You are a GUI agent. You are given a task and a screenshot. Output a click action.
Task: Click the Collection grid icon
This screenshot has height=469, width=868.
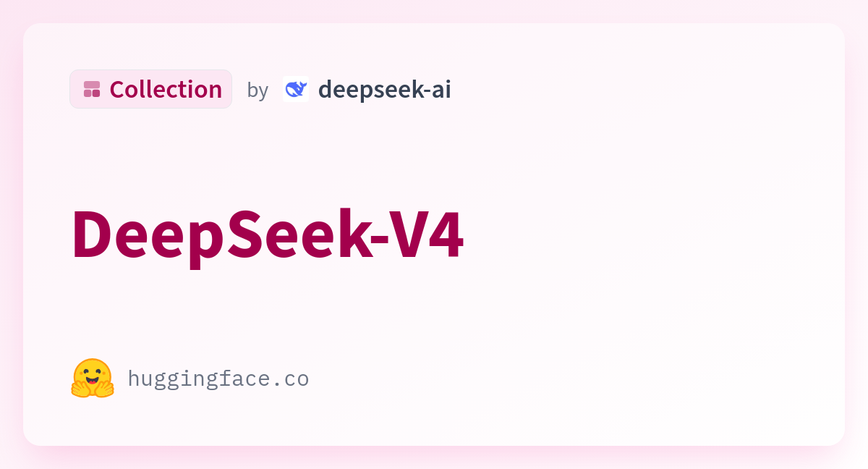[x=92, y=89]
